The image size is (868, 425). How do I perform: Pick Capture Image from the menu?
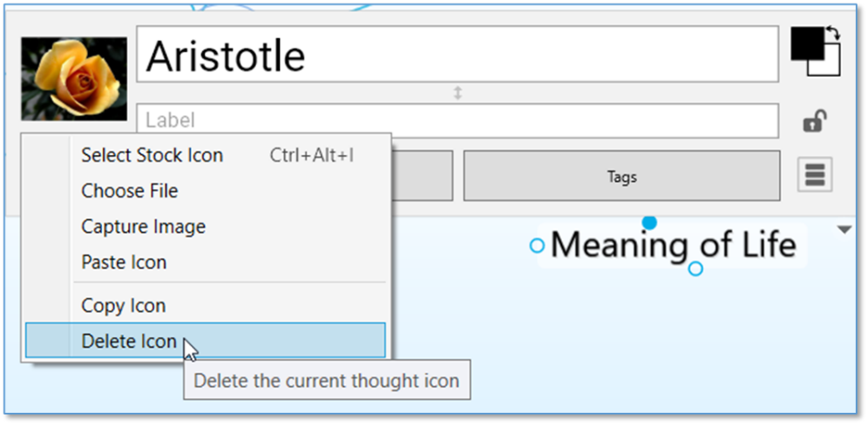tap(144, 226)
